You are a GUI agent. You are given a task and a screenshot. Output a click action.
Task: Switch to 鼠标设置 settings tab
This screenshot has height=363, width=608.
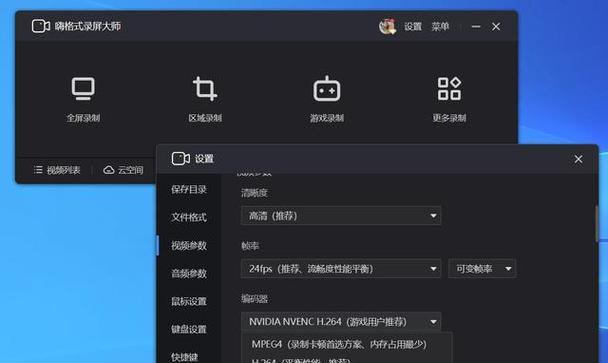coord(189,301)
